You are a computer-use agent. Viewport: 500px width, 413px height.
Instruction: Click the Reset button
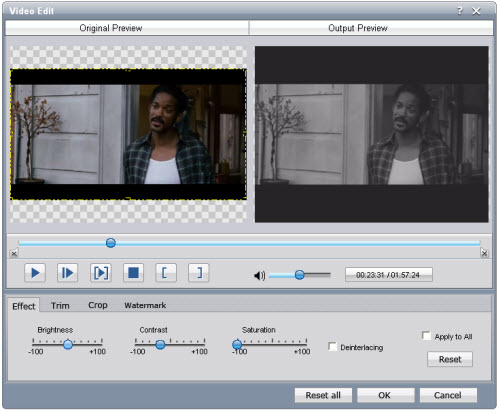pos(450,359)
